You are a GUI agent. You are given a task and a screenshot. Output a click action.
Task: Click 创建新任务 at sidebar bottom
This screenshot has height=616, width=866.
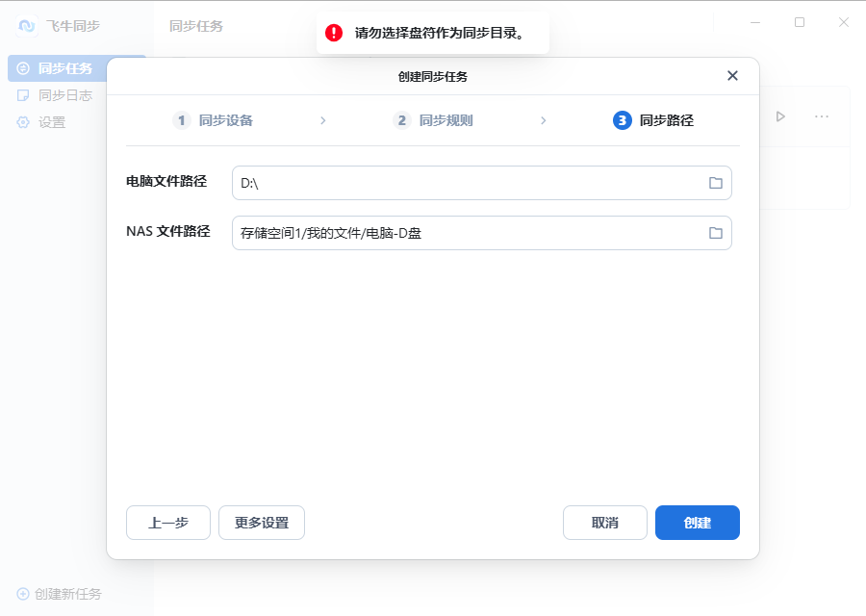[60, 594]
